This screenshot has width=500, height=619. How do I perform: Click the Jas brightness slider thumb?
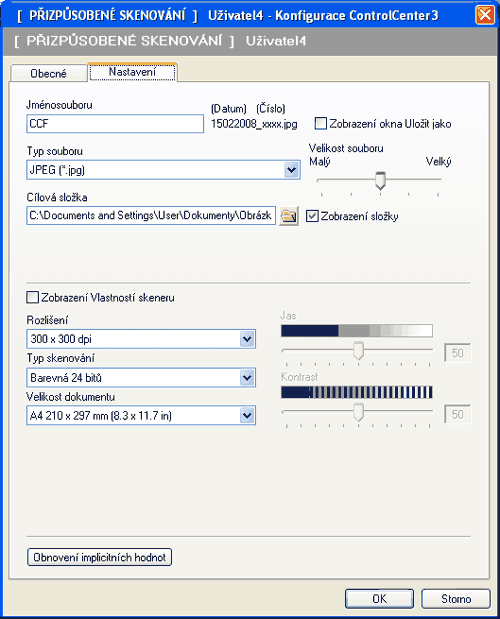(358, 351)
